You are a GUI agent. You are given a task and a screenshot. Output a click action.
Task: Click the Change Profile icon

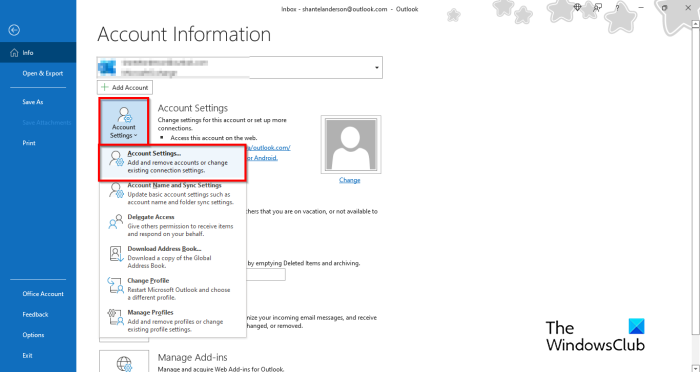[116, 285]
